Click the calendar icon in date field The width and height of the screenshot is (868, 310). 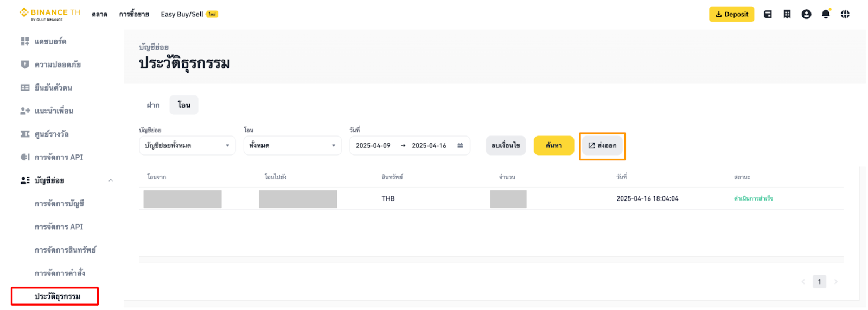[x=460, y=145]
